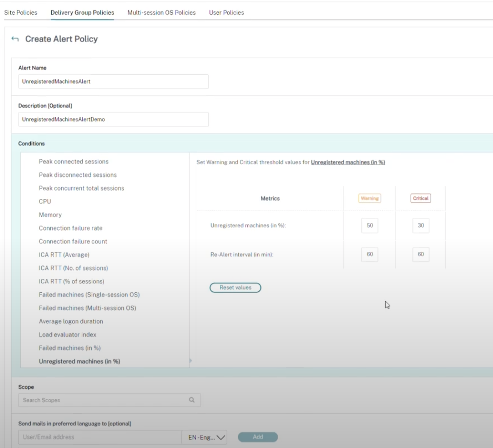Edit the Warning Re-Alert interval field
Image resolution: width=493 pixels, height=448 pixels.
coord(370,254)
